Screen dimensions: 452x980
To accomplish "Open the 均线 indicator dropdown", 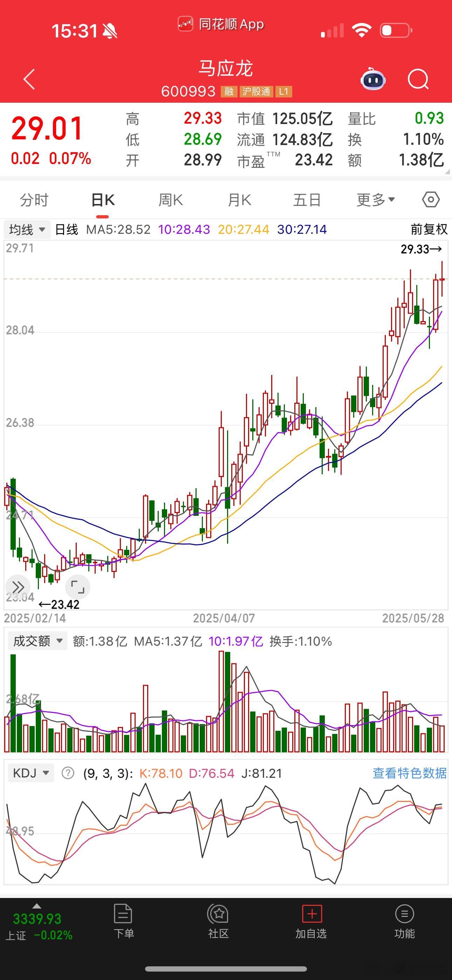I will pos(27,230).
